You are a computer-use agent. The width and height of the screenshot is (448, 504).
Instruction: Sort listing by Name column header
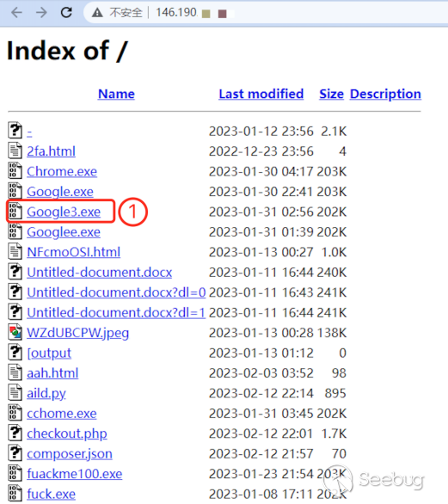coord(116,94)
